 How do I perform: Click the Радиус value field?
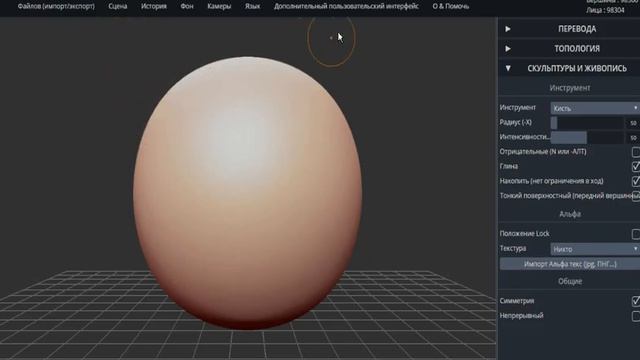point(633,123)
